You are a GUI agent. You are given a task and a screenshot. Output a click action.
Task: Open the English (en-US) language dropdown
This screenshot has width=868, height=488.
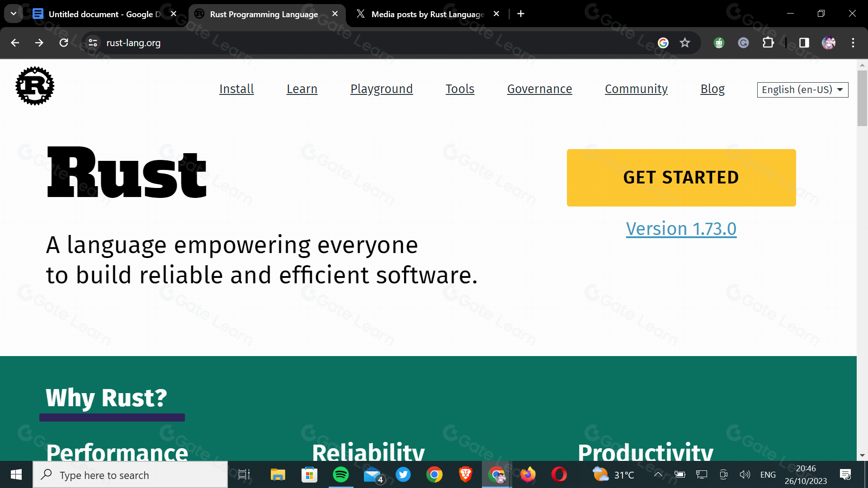pyautogui.click(x=802, y=89)
